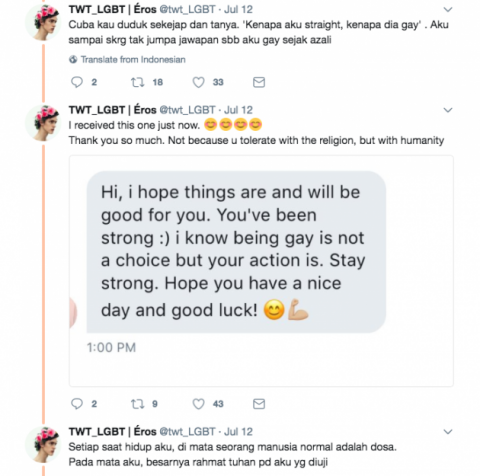Click the profile avatar on the first tweet
480x476 pixels.
click(x=43, y=22)
